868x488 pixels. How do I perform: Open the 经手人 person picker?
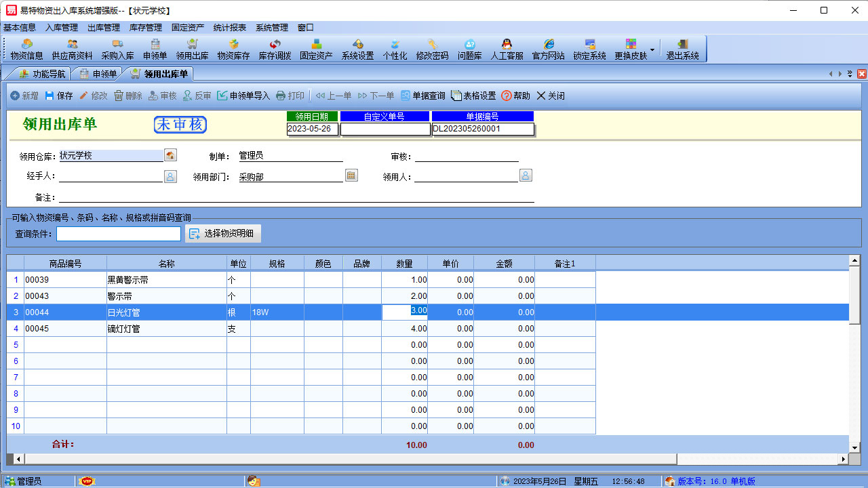point(170,176)
